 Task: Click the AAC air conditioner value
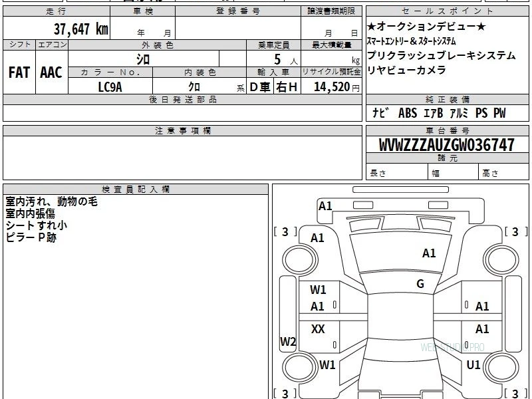(51, 72)
